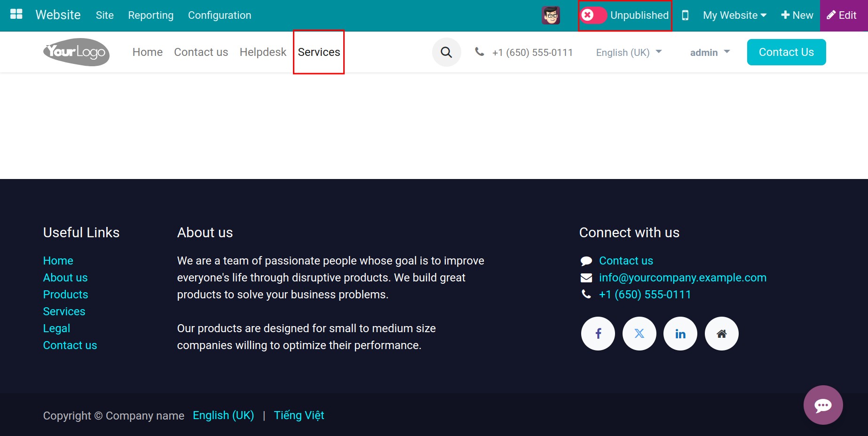Follow the footer Services link
This screenshot has width=868, height=436.
pyautogui.click(x=64, y=311)
